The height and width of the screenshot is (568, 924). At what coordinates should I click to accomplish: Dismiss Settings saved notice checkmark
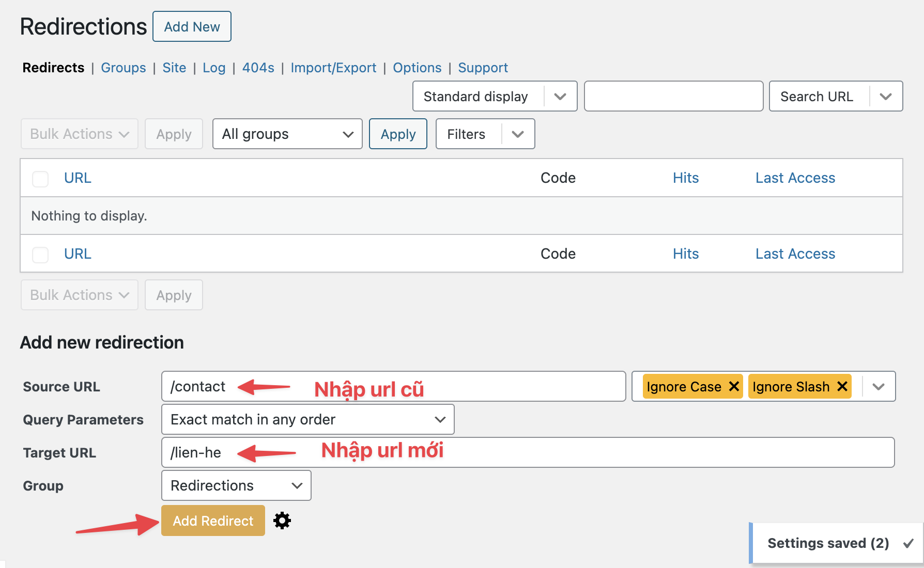click(908, 543)
